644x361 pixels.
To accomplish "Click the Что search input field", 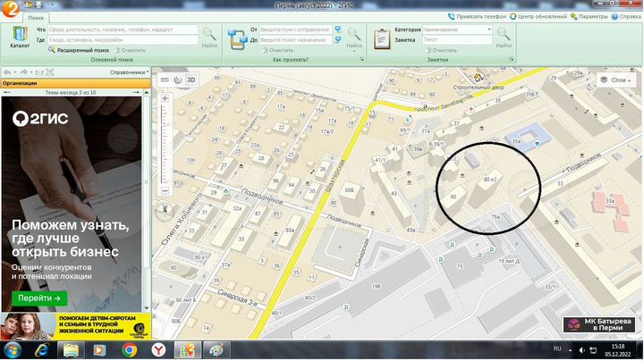I will click(x=122, y=29).
